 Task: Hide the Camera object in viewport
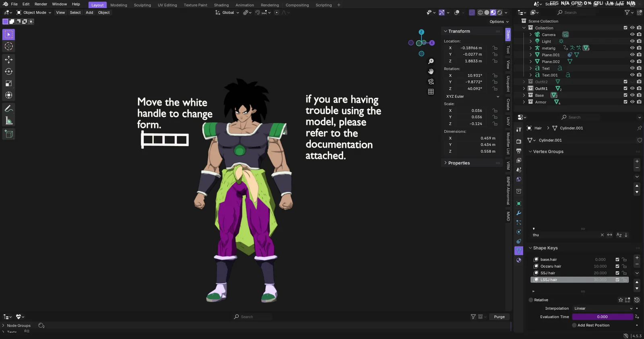[632, 35]
